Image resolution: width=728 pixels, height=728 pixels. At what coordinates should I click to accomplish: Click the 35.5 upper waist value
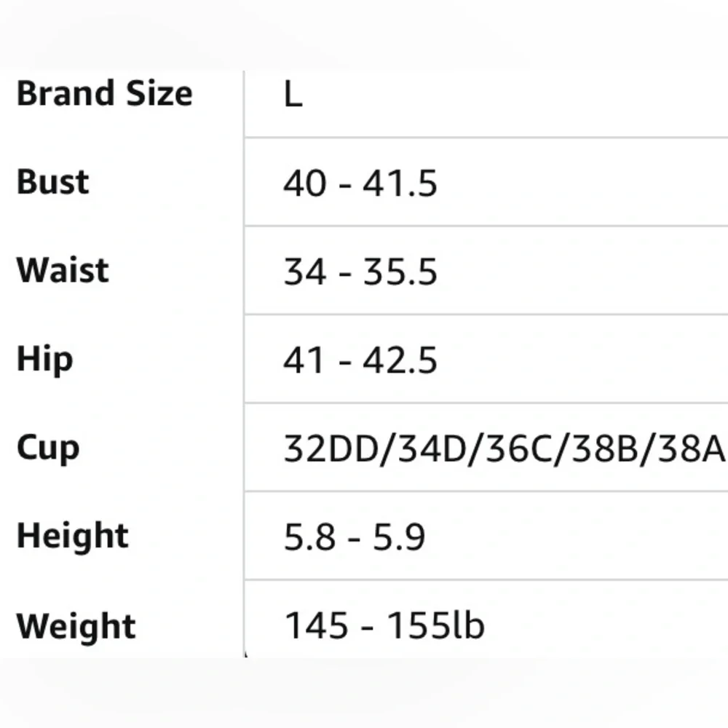(400, 272)
